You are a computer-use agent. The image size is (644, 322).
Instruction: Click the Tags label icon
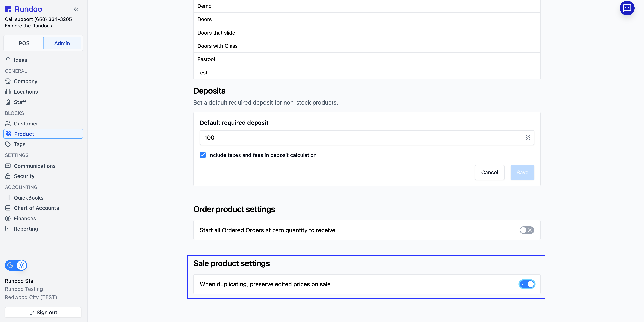click(x=8, y=144)
